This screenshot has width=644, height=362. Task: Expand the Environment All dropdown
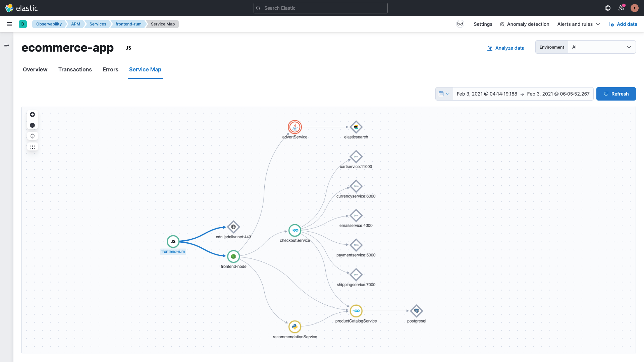601,47
